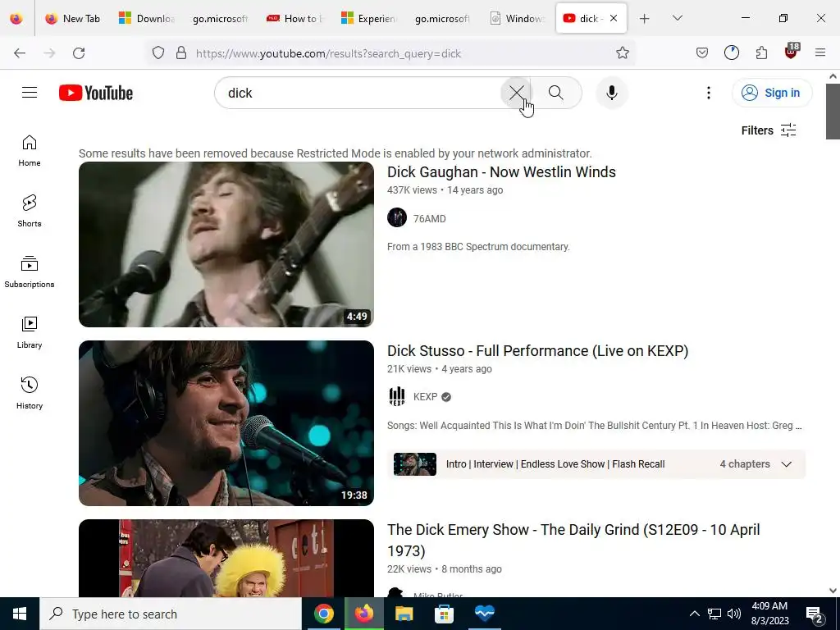Screen dimensions: 840x630
Task: Switch to Download Microsoft tab
Action: [146, 18]
